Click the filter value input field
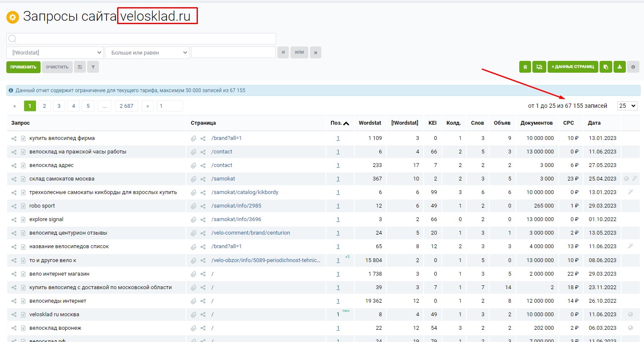The width and height of the screenshot is (644, 342). [x=233, y=52]
